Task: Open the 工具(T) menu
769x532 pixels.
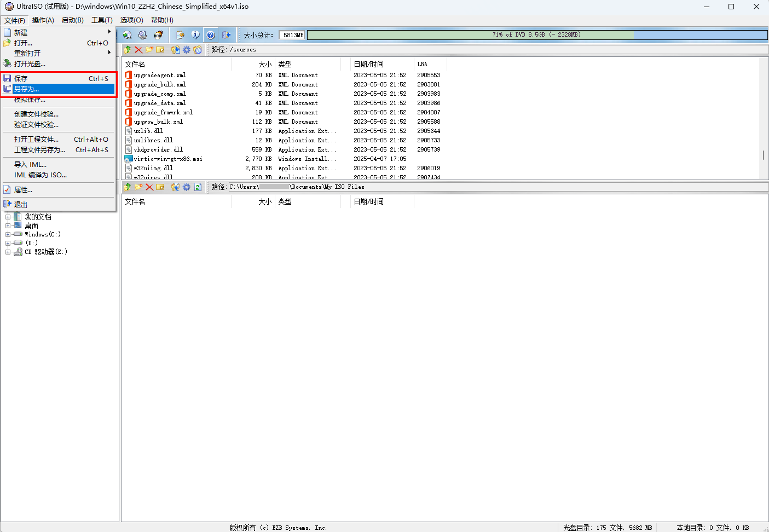Action: [x=102, y=20]
